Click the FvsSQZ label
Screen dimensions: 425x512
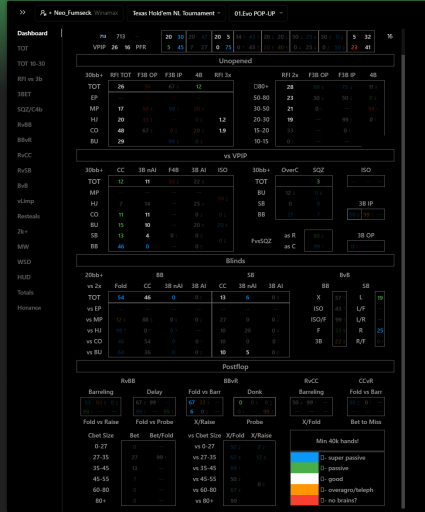261,241
